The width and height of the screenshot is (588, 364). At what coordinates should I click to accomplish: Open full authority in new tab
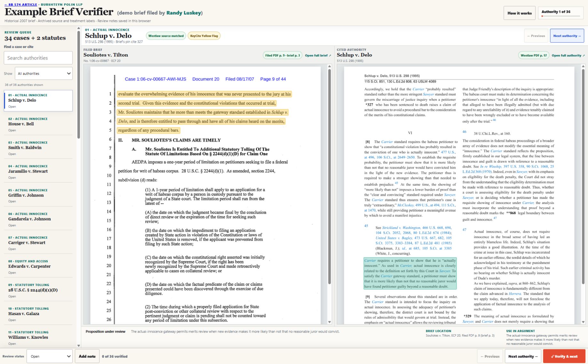568,55
